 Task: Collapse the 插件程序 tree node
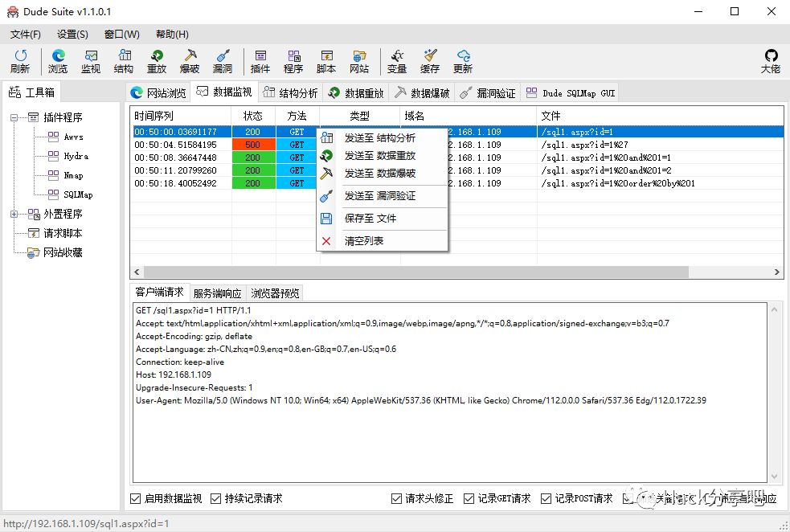pyautogui.click(x=14, y=117)
